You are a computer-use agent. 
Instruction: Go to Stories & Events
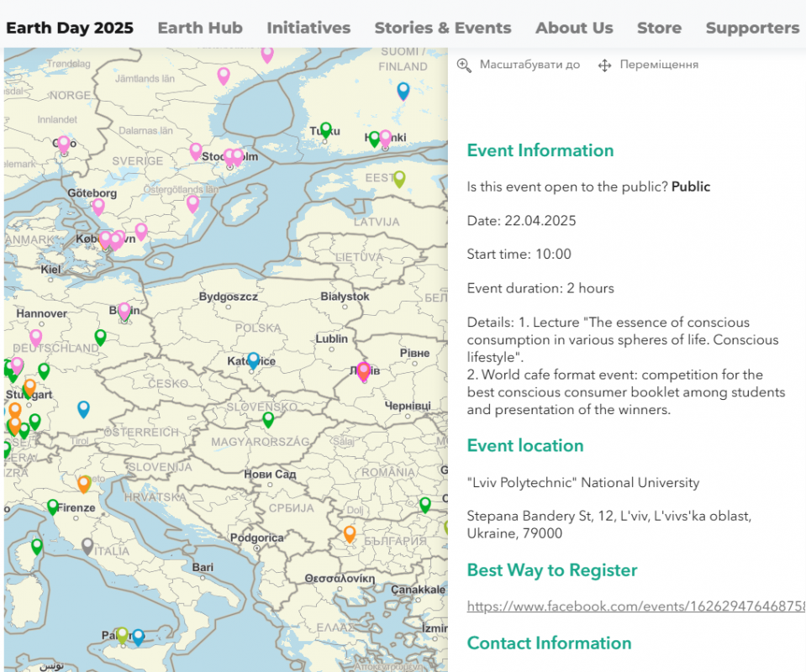tap(442, 28)
